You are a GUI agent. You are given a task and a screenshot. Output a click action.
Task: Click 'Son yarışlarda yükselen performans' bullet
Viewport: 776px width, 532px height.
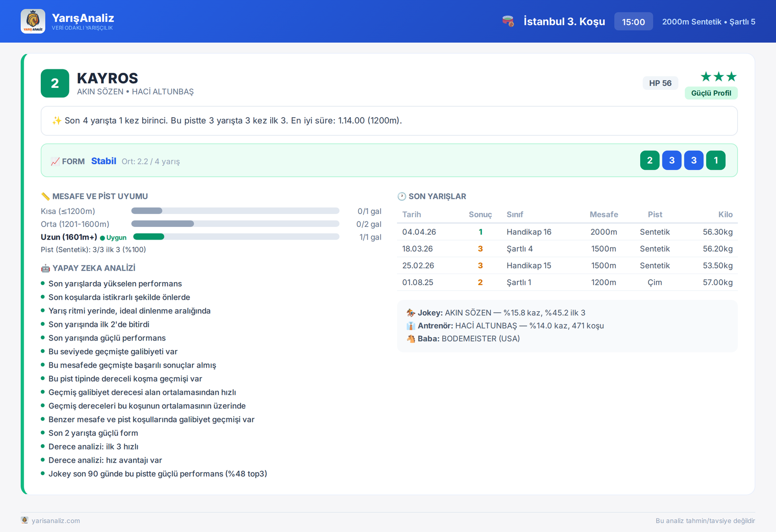[x=115, y=284]
